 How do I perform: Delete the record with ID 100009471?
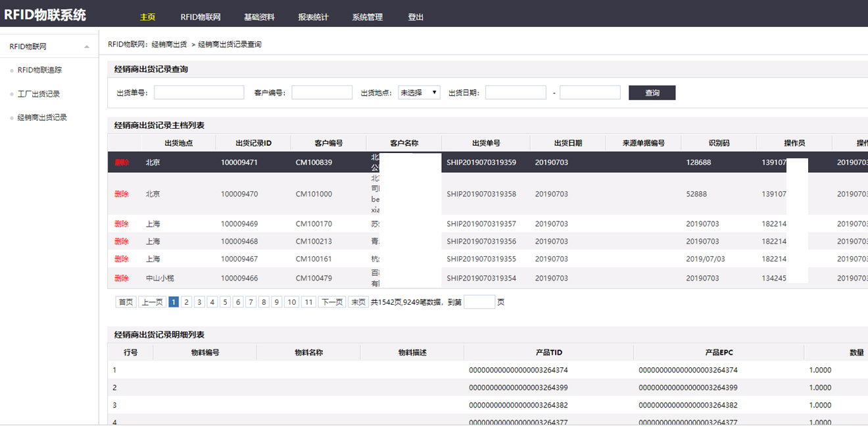(122, 162)
